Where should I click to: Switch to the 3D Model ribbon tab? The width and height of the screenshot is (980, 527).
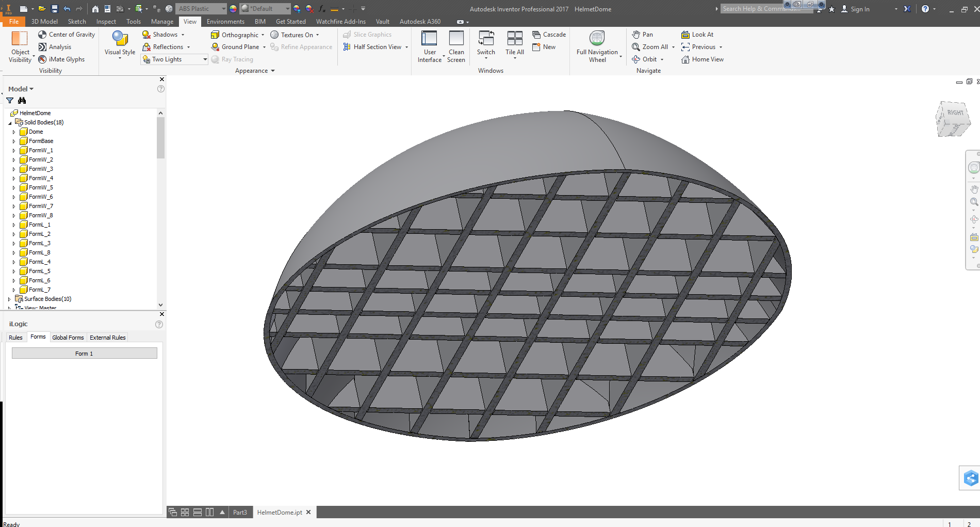[44, 22]
